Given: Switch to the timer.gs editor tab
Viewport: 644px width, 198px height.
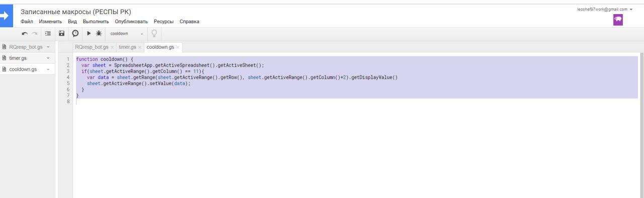Looking at the screenshot, I should point(127,47).
